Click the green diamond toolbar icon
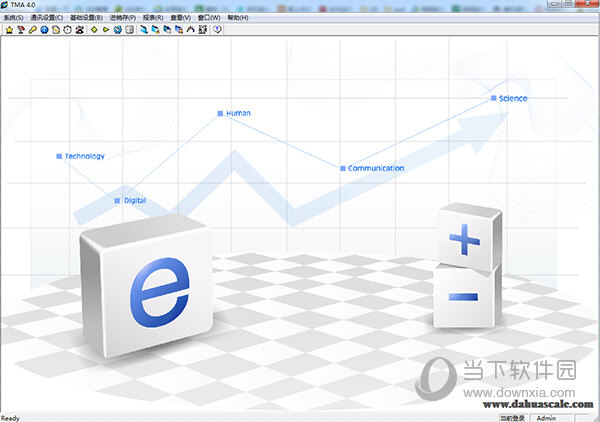Viewport: 600px width, 422px height. coord(94,29)
